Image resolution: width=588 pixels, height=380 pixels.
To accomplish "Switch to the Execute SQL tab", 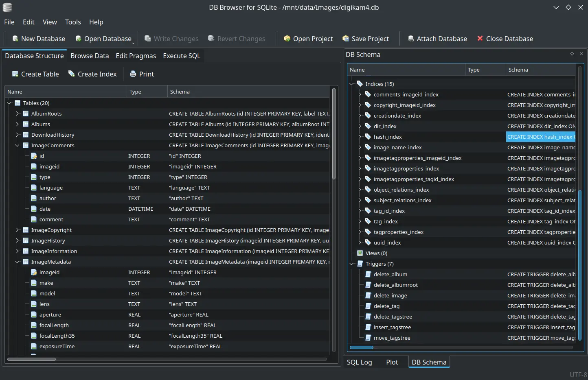I will click(182, 56).
